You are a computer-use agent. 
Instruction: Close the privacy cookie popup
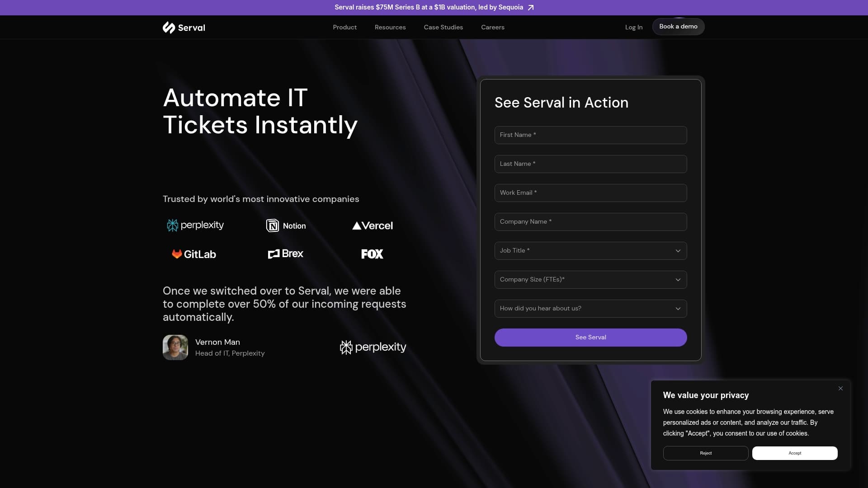[840, 389]
